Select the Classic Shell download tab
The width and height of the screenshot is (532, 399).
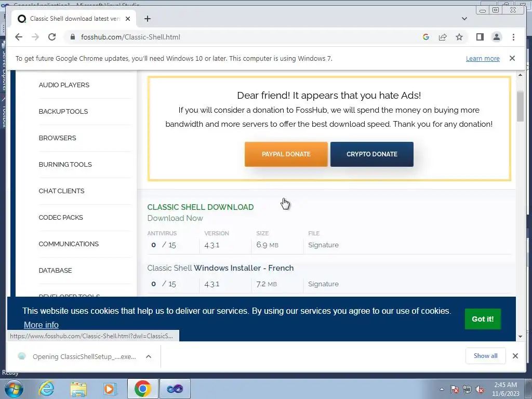tap(74, 19)
